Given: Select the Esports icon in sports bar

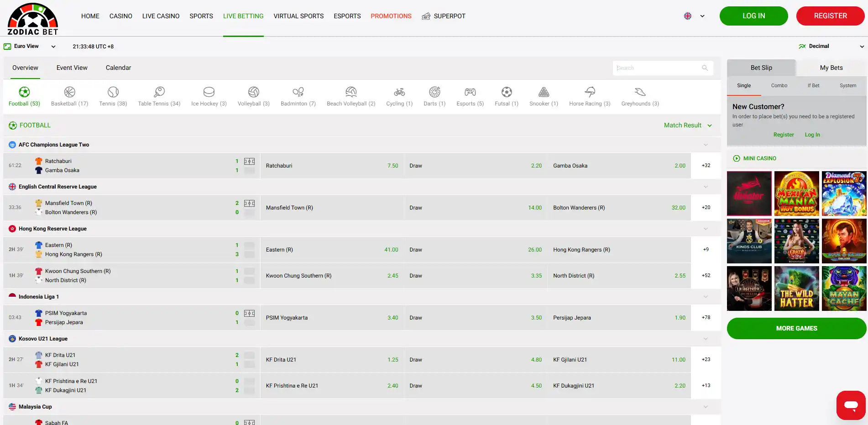Looking at the screenshot, I should pyautogui.click(x=470, y=92).
